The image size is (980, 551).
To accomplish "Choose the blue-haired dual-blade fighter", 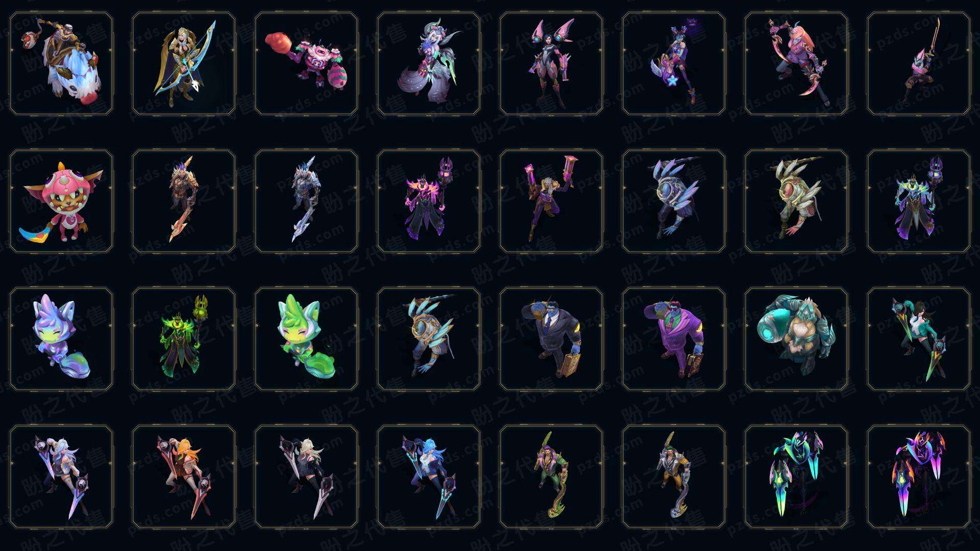I will pos(429,477).
